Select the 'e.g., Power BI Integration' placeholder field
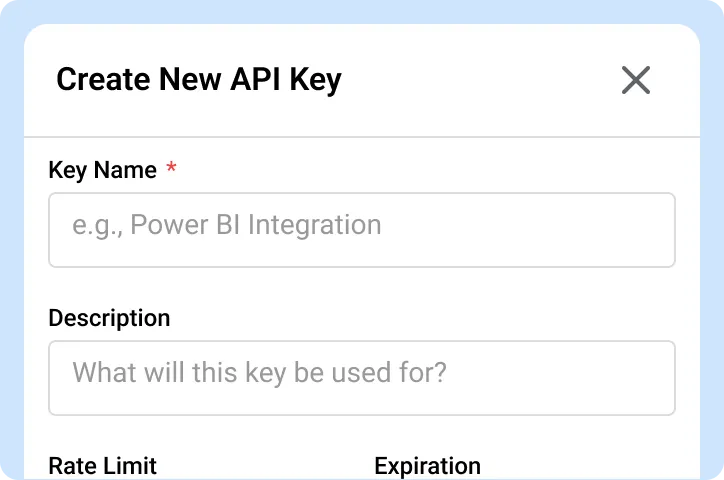Viewport: 724px width, 480px height. tap(227, 225)
